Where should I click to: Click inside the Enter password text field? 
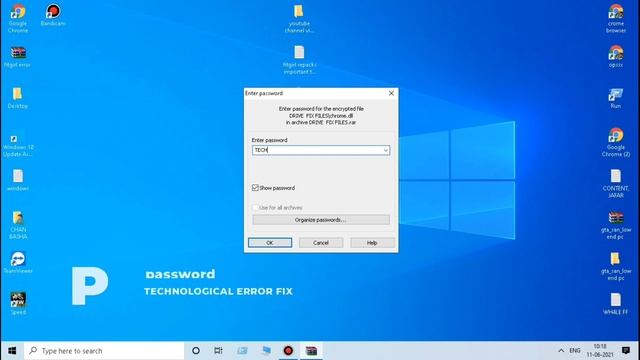pyautogui.click(x=321, y=150)
